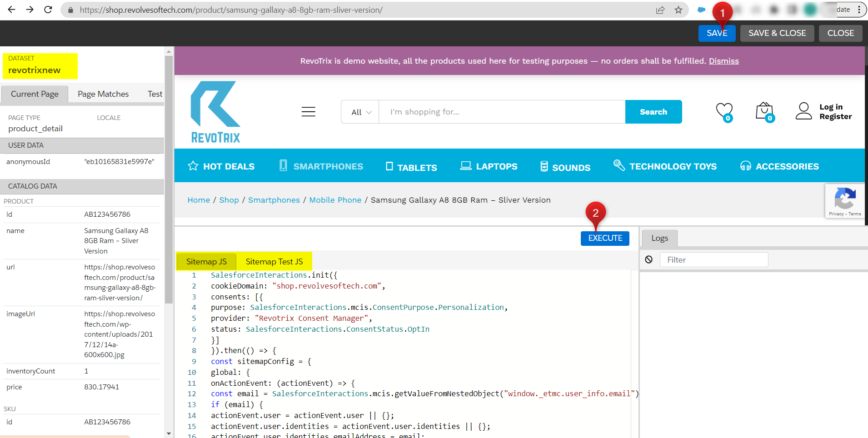The width and height of the screenshot is (868, 438).
Task: Open TABLETS menu
Action: [x=411, y=167]
